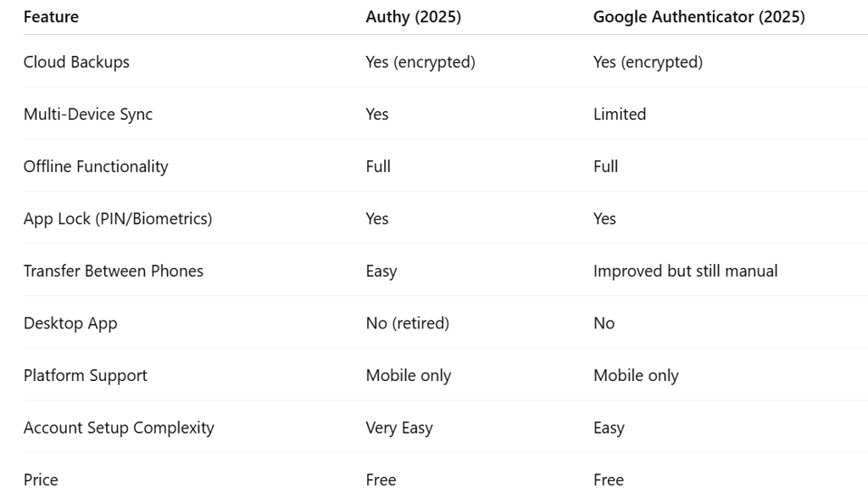Select the Desktop App row label
This screenshot has height=504, width=868.
point(70,323)
